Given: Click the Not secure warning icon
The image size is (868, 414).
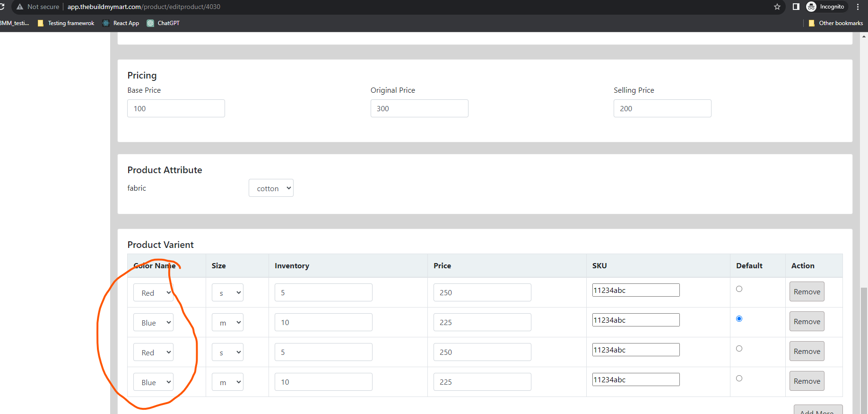Looking at the screenshot, I should point(20,7).
